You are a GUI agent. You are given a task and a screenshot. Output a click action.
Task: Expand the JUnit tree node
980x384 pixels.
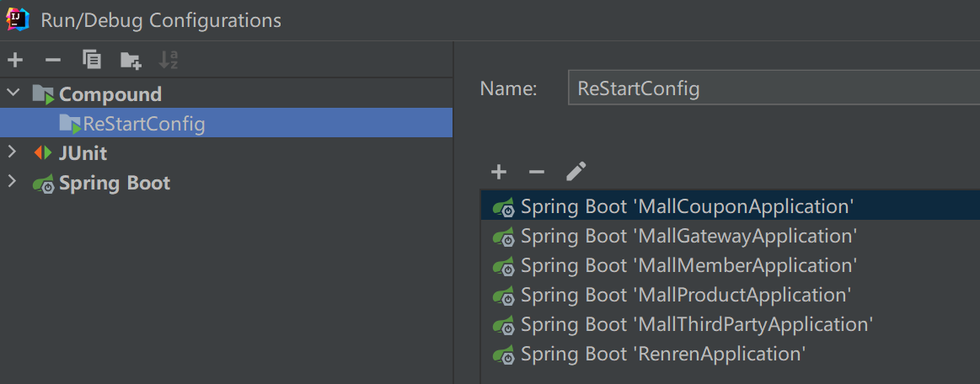coord(13,152)
